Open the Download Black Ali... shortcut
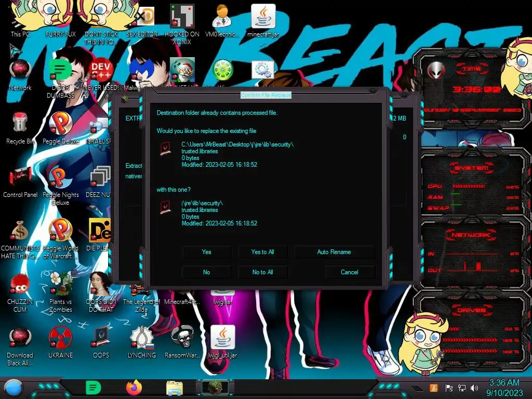 pos(20,346)
